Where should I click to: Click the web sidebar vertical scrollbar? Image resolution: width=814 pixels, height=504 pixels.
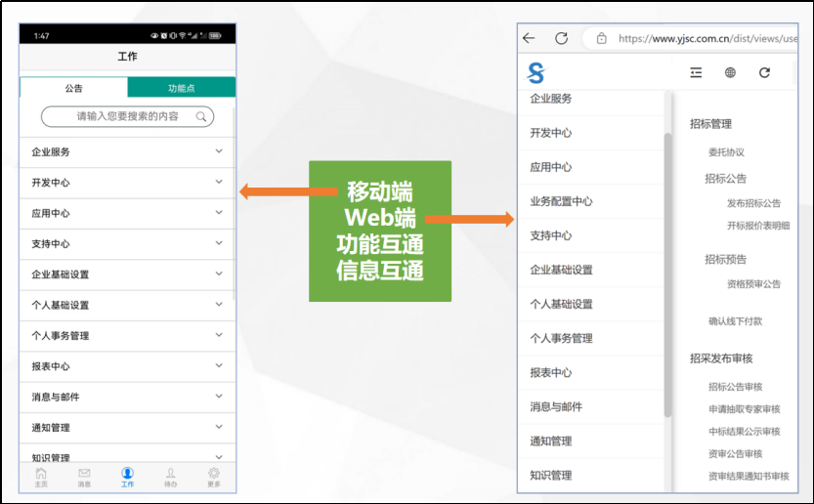pyautogui.click(x=667, y=275)
